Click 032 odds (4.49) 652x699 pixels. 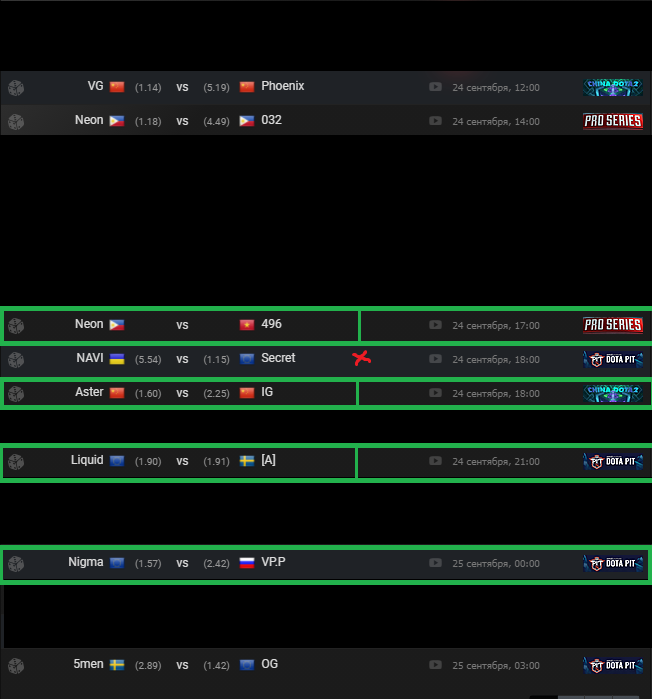(x=217, y=121)
